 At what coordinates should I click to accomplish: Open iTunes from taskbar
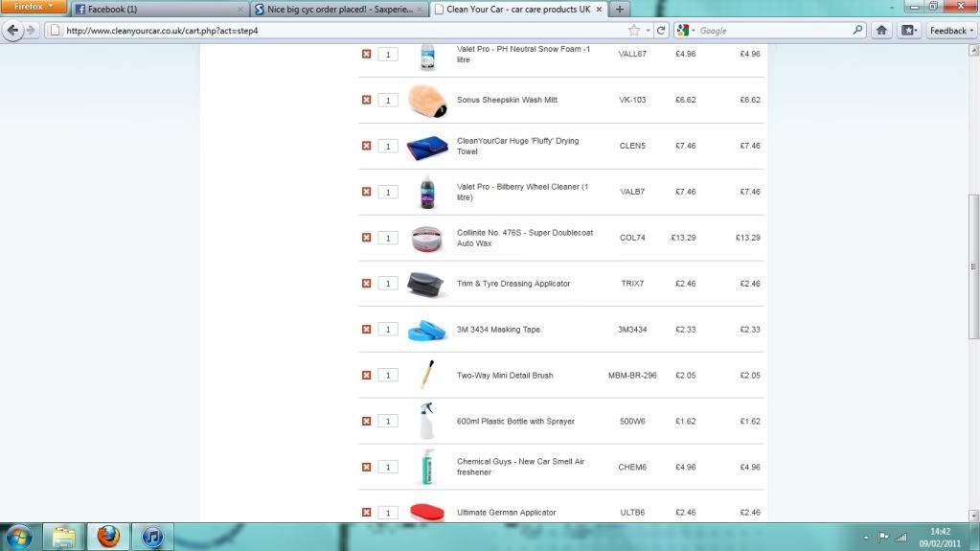tap(152, 537)
